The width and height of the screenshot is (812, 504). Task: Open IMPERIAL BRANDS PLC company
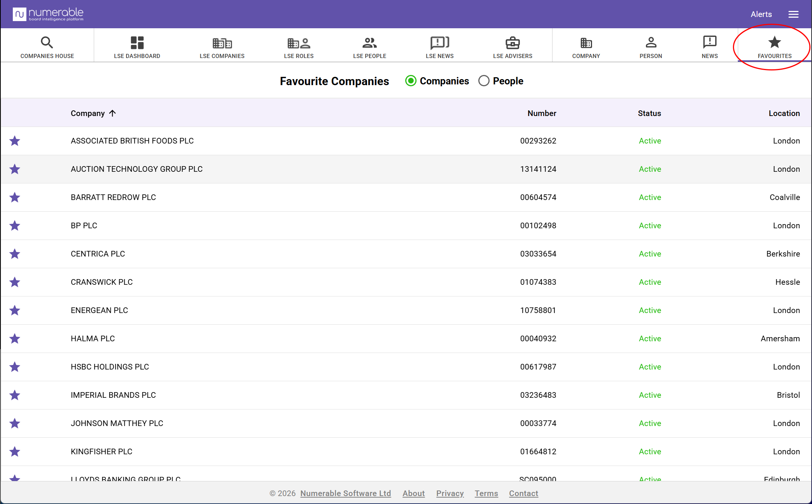pos(113,395)
